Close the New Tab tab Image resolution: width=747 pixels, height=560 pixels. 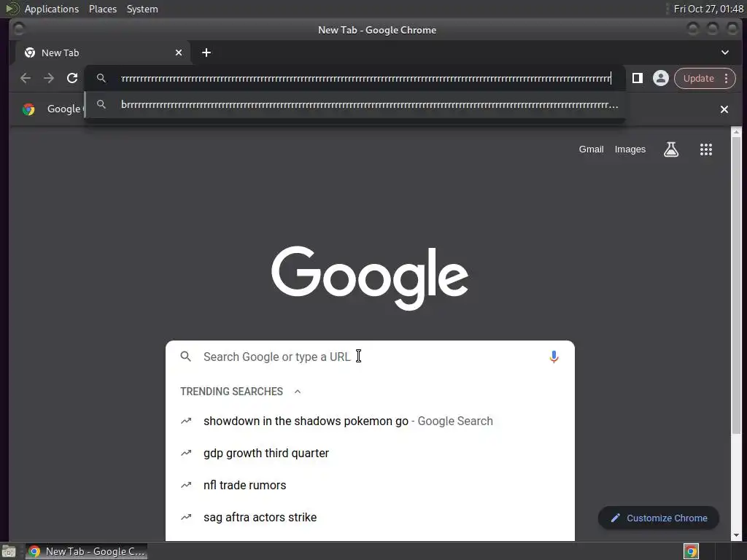tap(179, 52)
